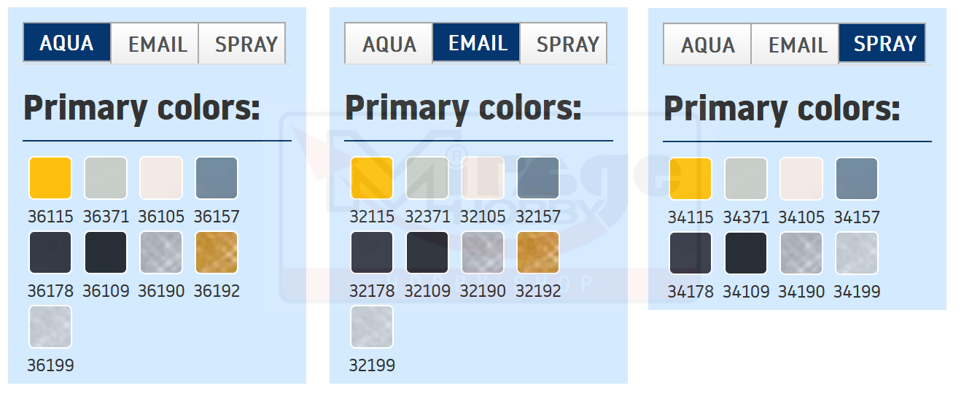This screenshot has height=415, width=980.
Task: Pick dark swatch 32109
Action: (x=427, y=252)
